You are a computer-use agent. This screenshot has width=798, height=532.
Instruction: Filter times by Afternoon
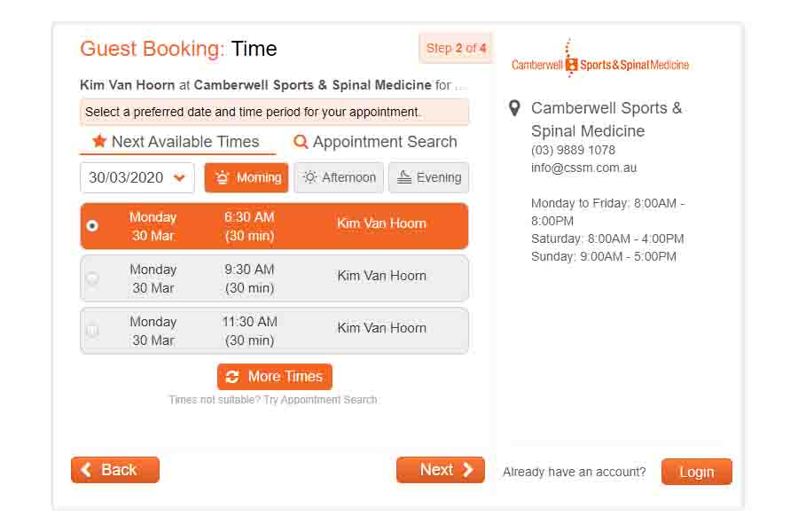339,177
